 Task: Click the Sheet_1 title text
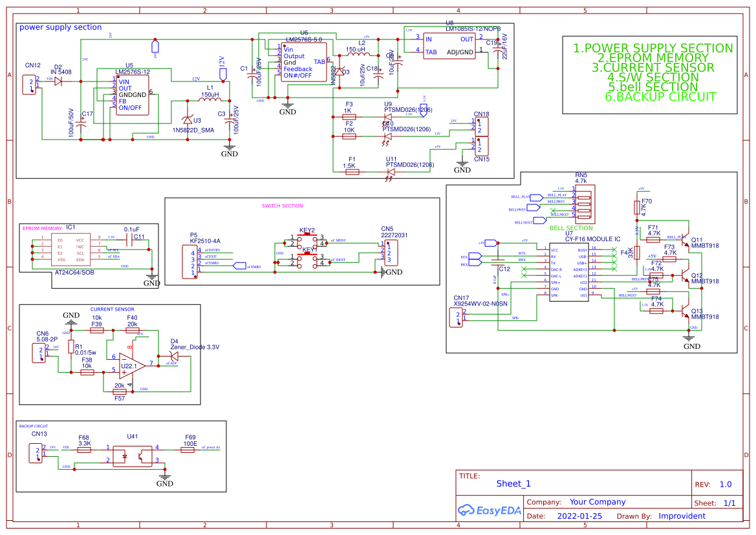coord(513,484)
